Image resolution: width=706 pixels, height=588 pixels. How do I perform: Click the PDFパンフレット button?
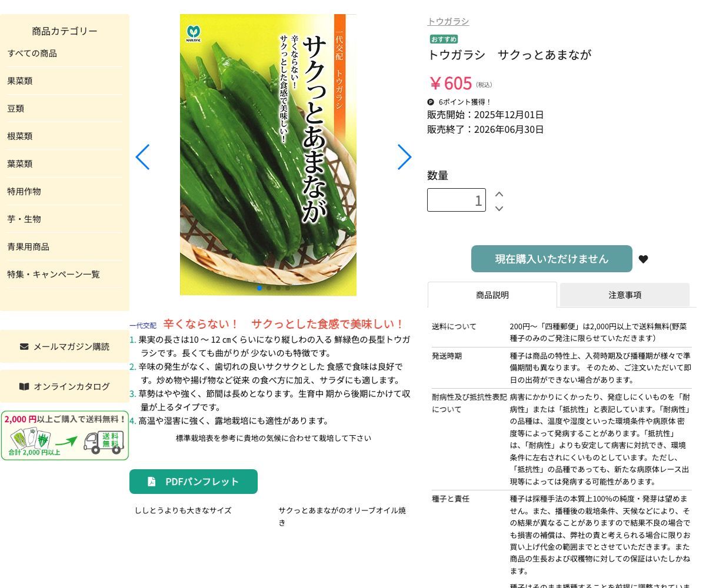point(194,482)
